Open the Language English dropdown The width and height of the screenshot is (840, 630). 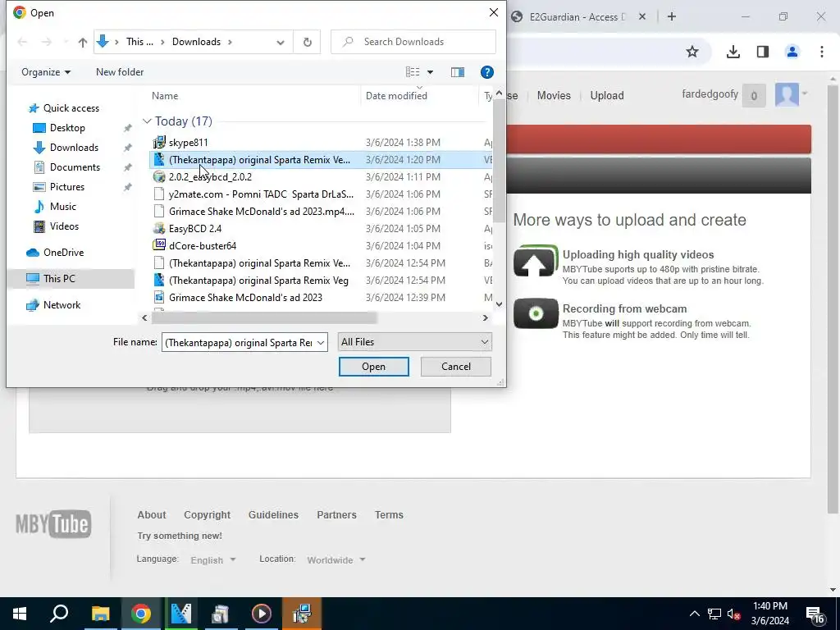[x=212, y=559]
